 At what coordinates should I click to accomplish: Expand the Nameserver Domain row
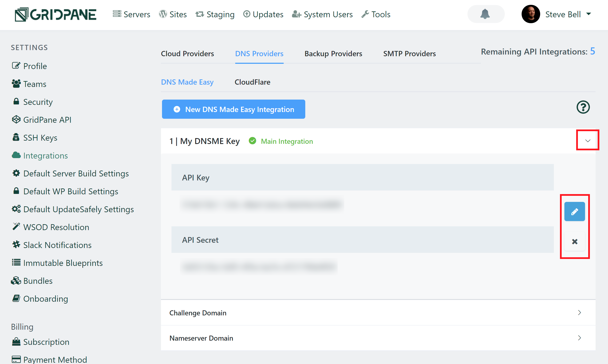click(x=378, y=338)
